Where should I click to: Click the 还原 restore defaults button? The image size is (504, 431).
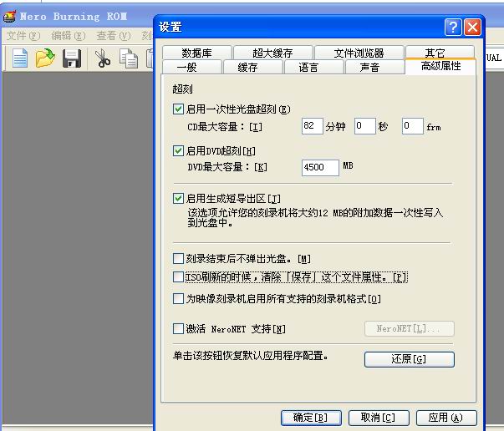[410, 358]
